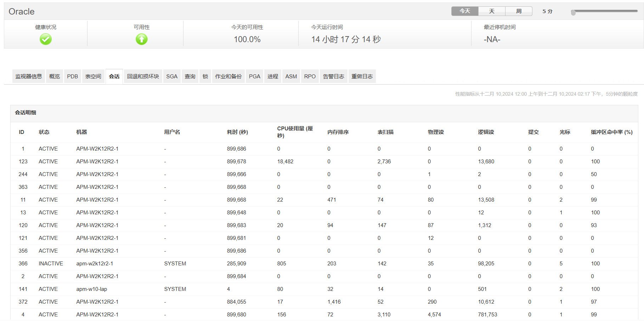Click SYSTEM username in session 141 row
644x321 pixels.
[x=175, y=289]
